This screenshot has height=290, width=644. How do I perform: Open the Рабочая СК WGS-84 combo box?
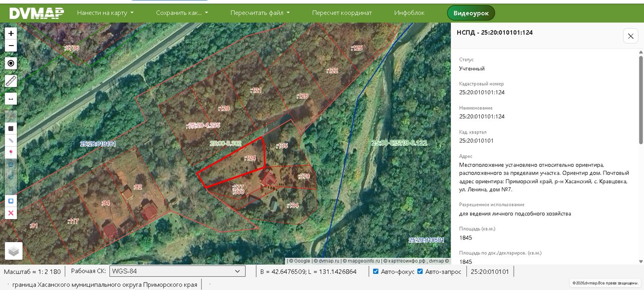[177, 271]
